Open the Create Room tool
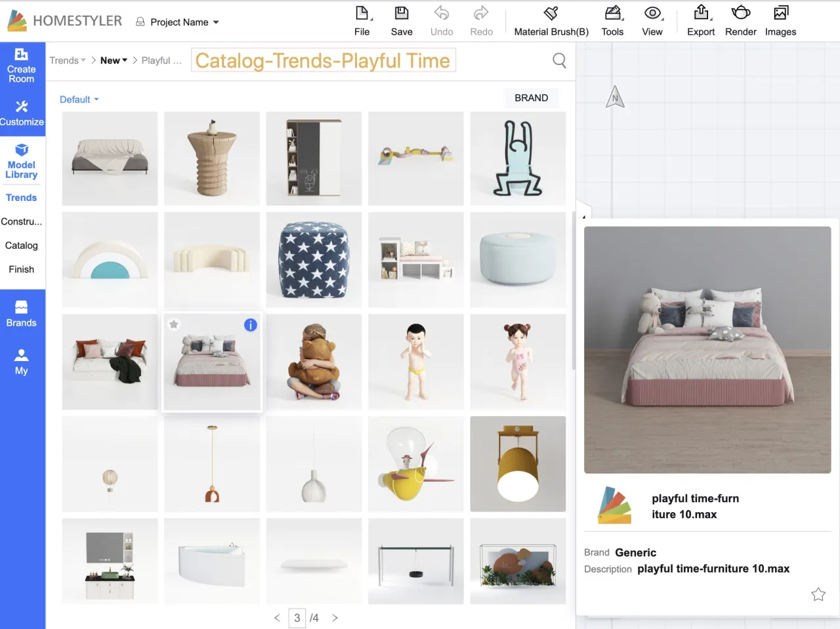840x629 pixels. 22,65
